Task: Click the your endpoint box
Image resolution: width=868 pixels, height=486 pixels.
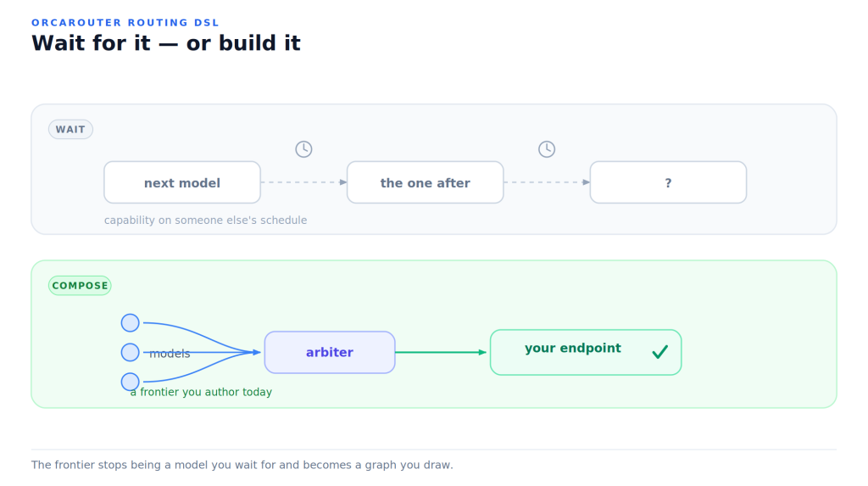Action: pyautogui.click(x=586, y=353)
